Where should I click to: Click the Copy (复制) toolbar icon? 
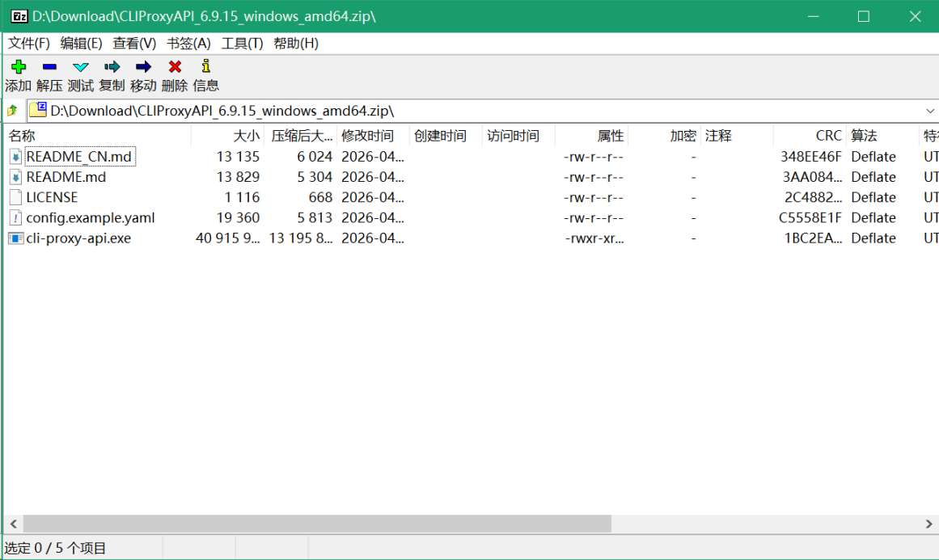[112, 67]
